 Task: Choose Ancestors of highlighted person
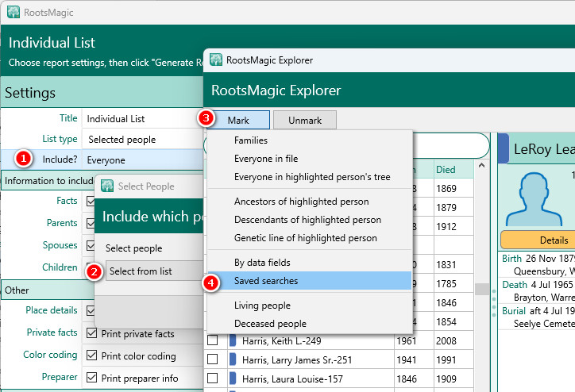click(x=310, y=202)
